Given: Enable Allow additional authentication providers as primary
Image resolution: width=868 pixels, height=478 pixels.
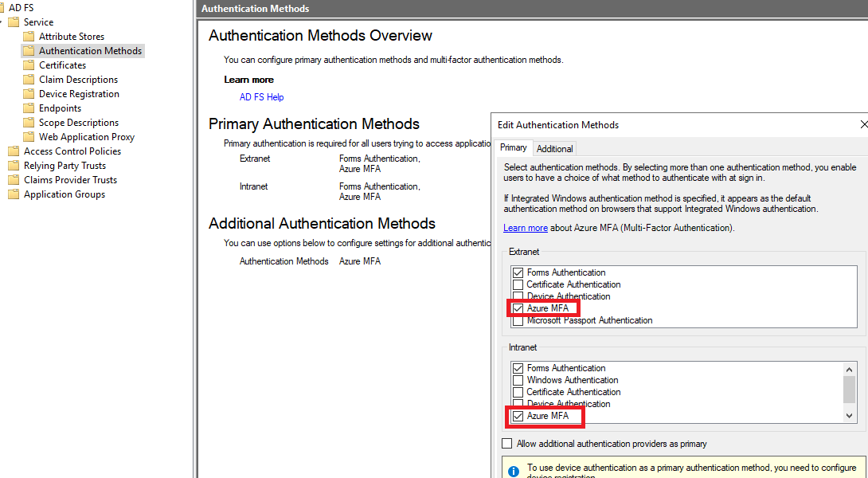Looking at the screenshot, I should (507, 444).
